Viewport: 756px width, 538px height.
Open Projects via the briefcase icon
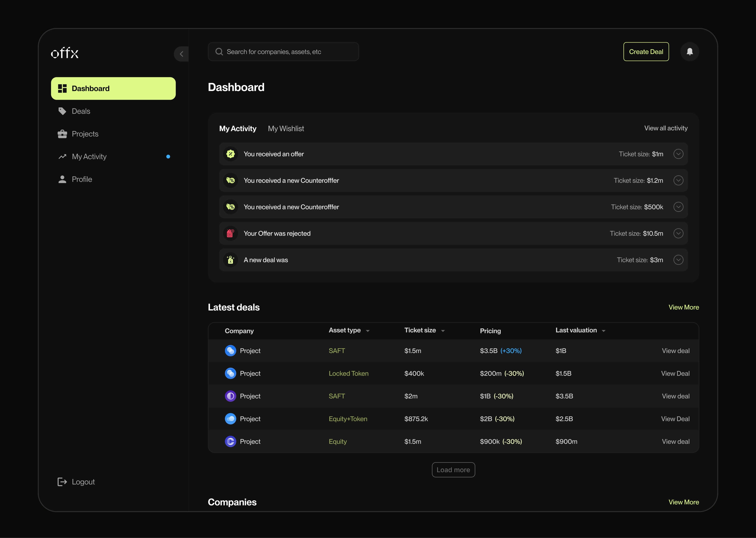pyautogui.click(x=62, y=134)
